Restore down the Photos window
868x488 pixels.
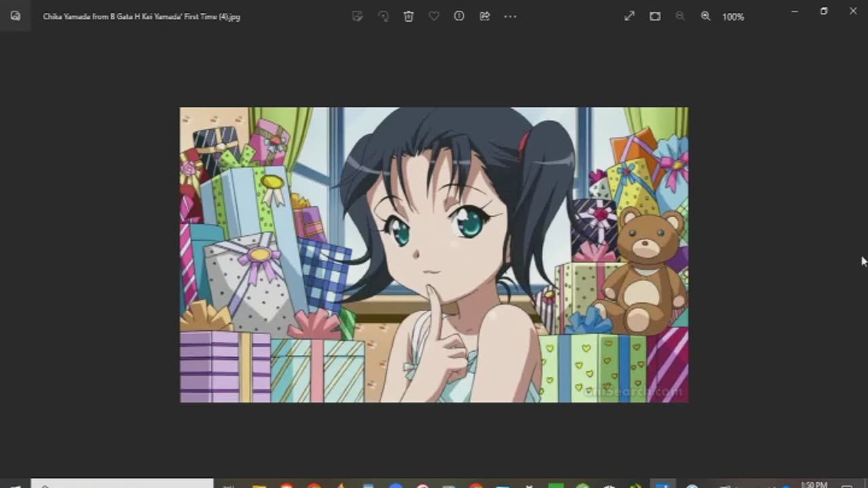[x=824, y=11]
